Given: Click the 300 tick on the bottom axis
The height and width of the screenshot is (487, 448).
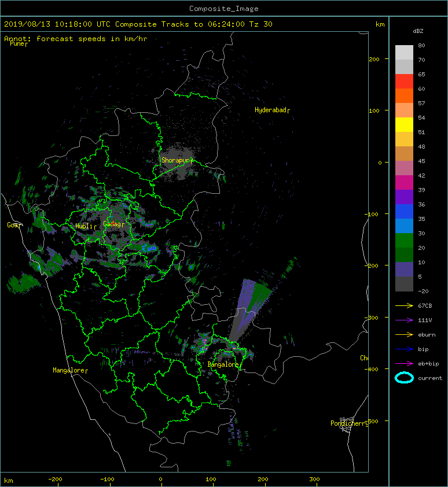Looking at the screenshot, I should coord(314,479).
